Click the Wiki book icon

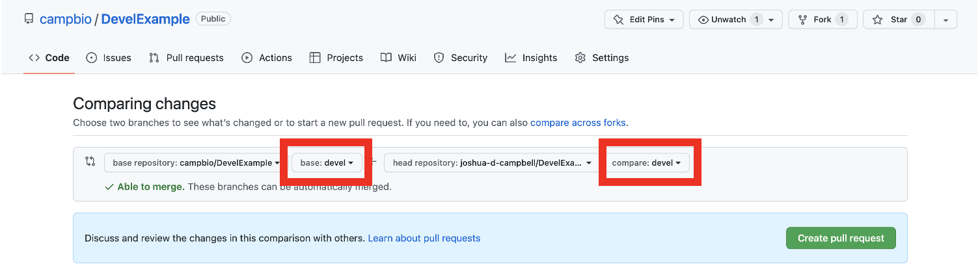pos(386,58)
